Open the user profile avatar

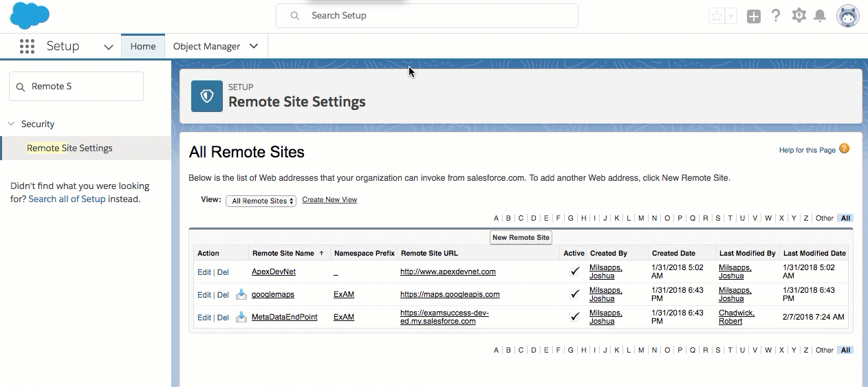point(848,16)
